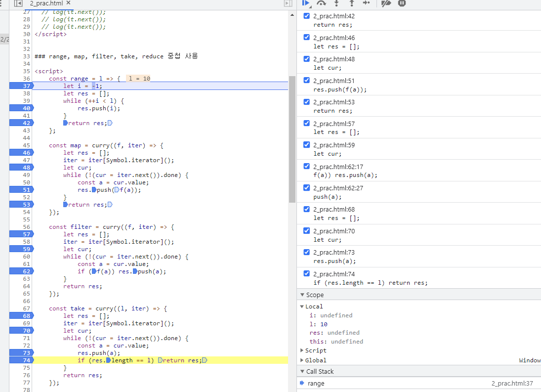Remove the breakpoint on line 74
The image size is (541, 392).
click(21, 360)
